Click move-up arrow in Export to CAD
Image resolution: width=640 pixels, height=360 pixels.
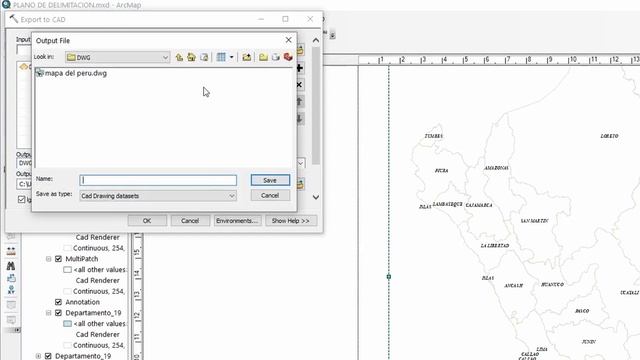[300, 102]
